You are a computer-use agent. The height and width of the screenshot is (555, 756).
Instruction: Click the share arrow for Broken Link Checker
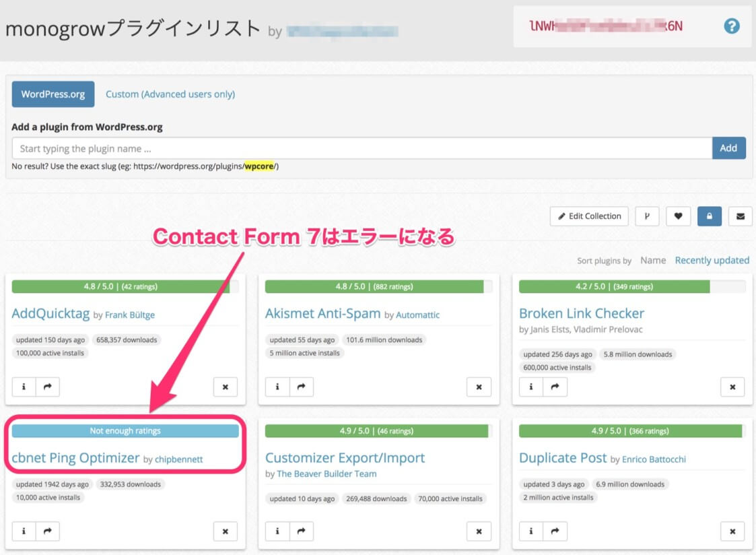pos(555,387)
